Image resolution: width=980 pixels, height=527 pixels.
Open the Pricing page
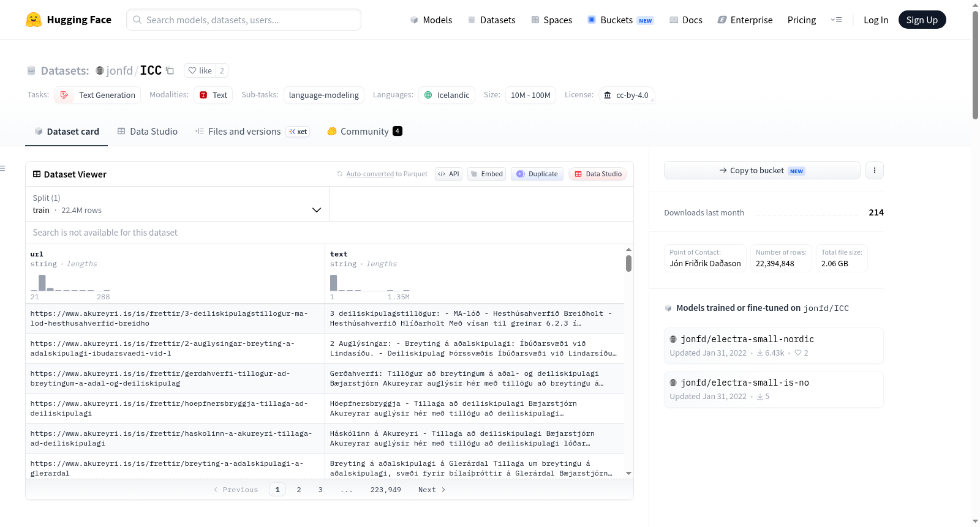[x=802, y=20]
